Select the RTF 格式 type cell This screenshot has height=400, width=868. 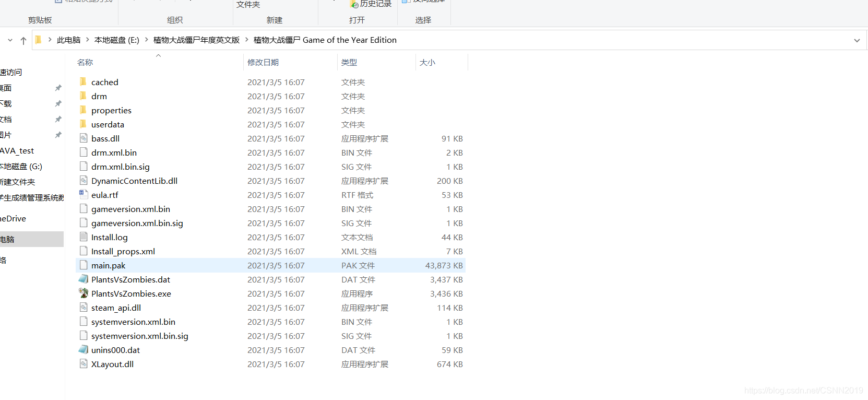tap(358, 195)
